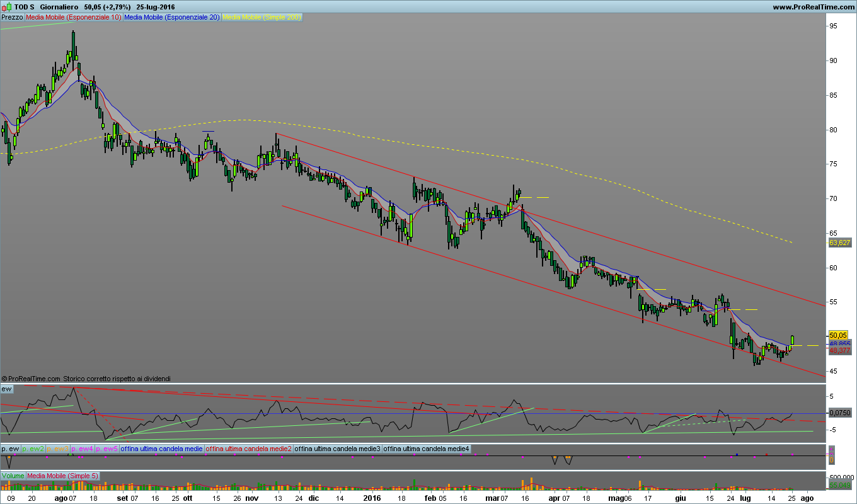857x504 pixels.
Task: Click 'offina ultima candela medie4' label
Action: tap(427, 449)
